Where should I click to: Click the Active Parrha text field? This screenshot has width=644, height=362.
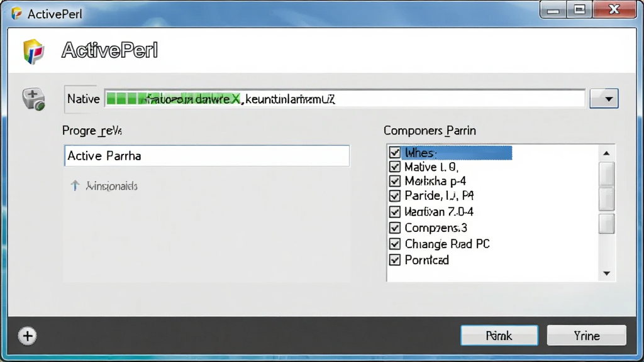tap(207, 156)
